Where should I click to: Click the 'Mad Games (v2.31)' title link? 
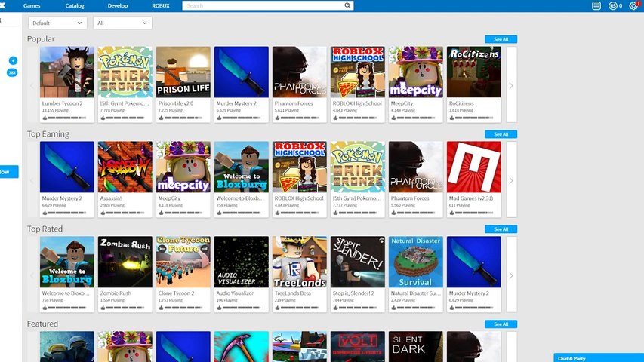471,198
